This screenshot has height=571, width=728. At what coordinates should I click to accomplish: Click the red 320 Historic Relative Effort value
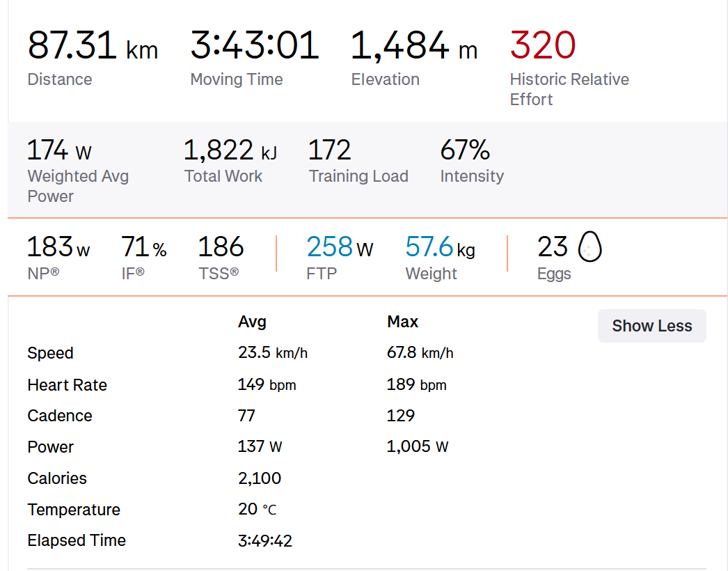(542, 46)
